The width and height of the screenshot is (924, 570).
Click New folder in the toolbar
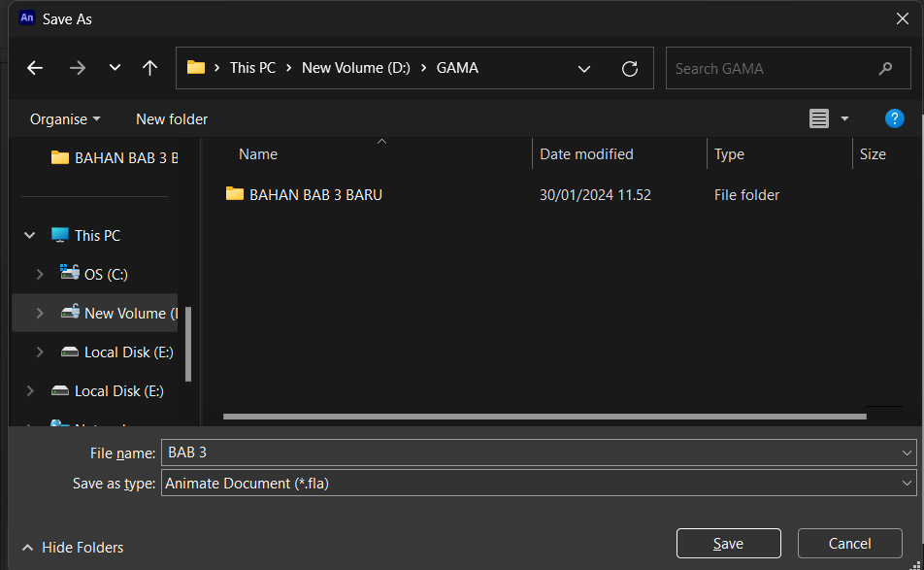pos(172,119)
